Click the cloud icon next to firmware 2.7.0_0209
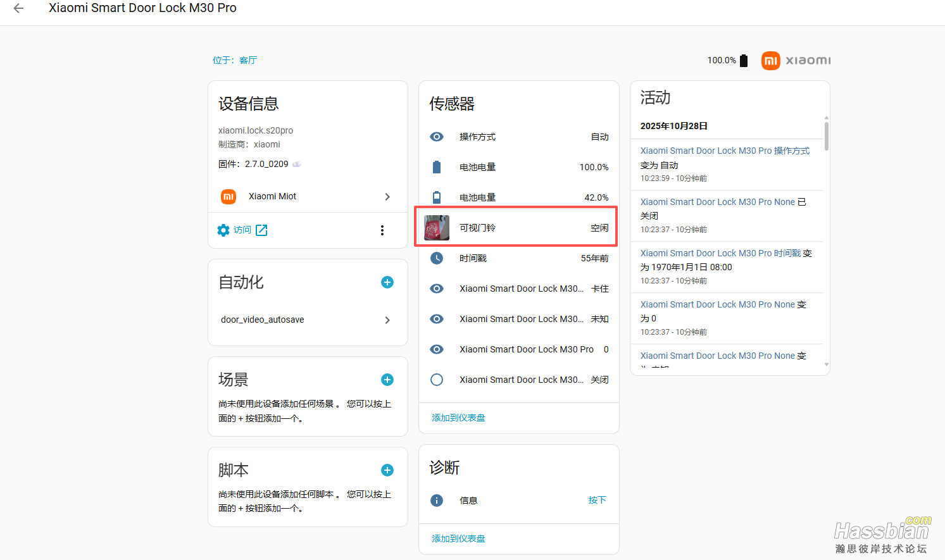 (x=296, y=163)
